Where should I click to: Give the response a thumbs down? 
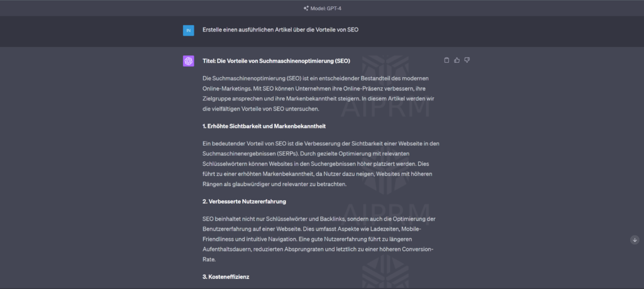[467, 60]
